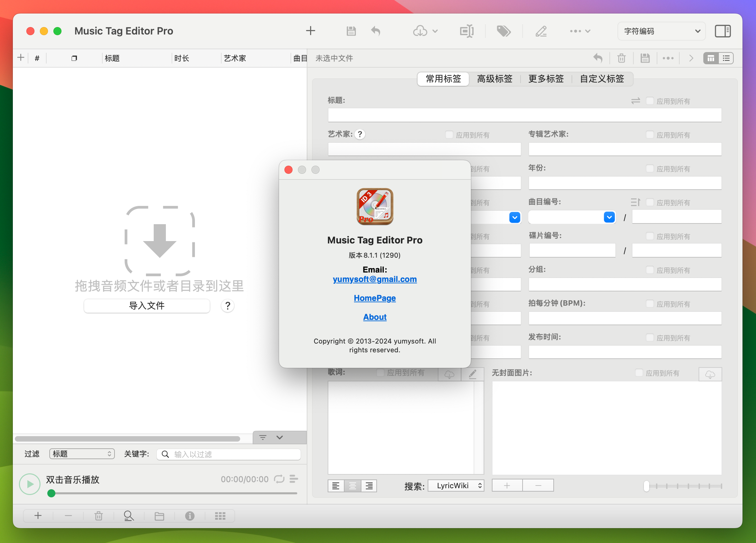
Task: Click the 专辑艺术家 input field
Action: (625, 149)
